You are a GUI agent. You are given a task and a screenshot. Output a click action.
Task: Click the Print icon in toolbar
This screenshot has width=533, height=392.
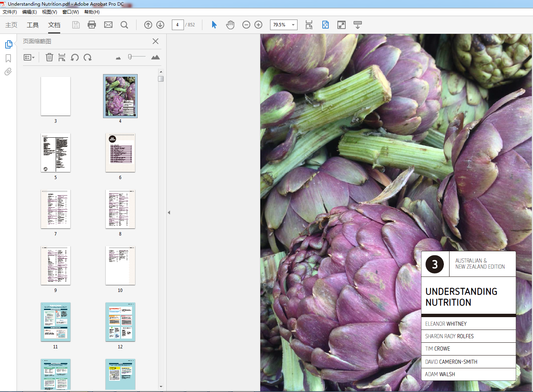[x=92, y=25]
